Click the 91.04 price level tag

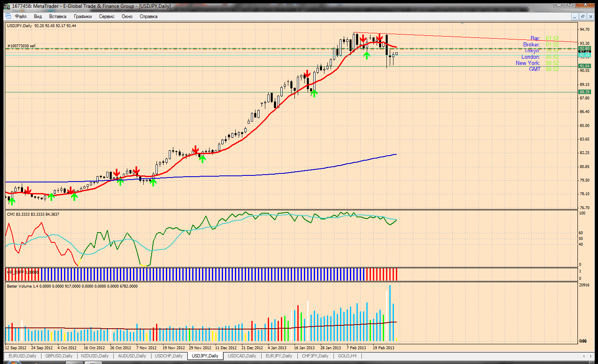coord(584,66)
